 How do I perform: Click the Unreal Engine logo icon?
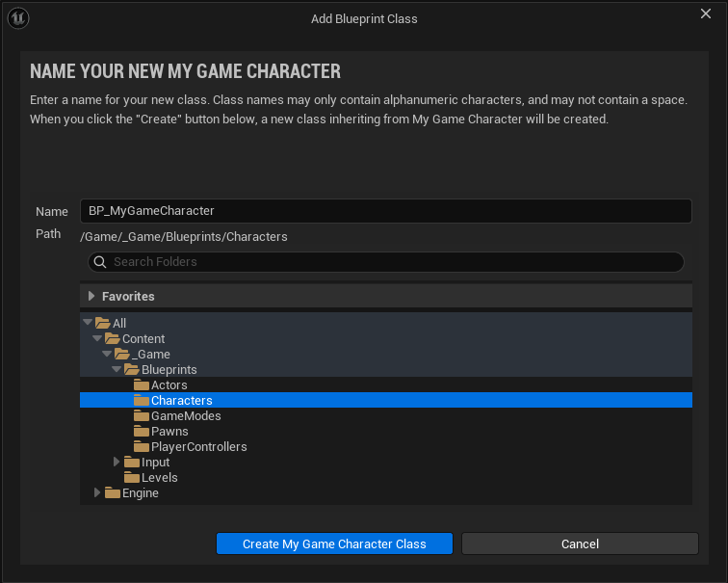[19, 18]
